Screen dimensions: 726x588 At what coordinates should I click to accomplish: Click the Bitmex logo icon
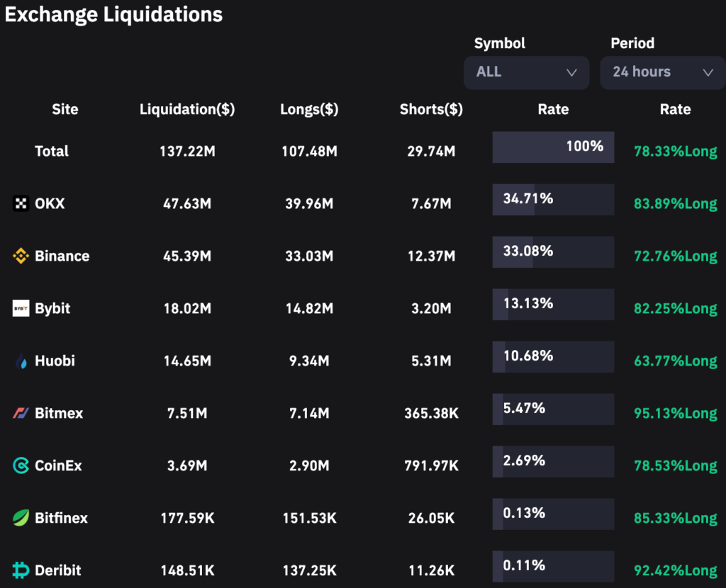[21, 413]
